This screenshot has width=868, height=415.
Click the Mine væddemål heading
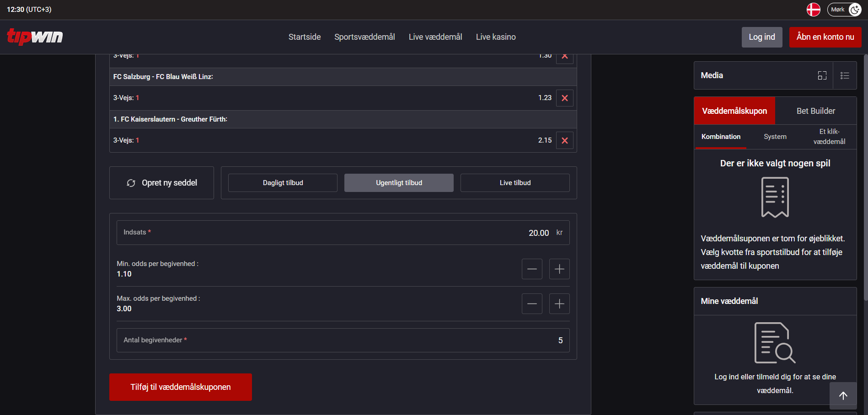(x=729, y=301)
